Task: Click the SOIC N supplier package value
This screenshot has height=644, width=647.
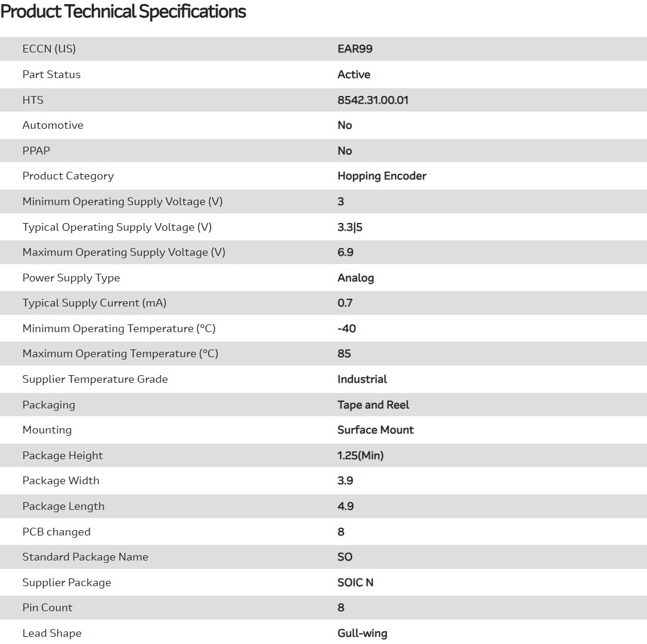Action: tap(355, 583)
